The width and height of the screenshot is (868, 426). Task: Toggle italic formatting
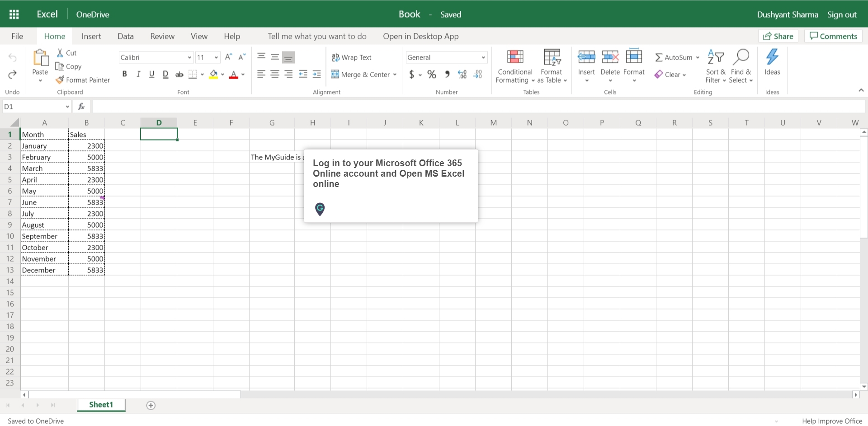point(138,74)
